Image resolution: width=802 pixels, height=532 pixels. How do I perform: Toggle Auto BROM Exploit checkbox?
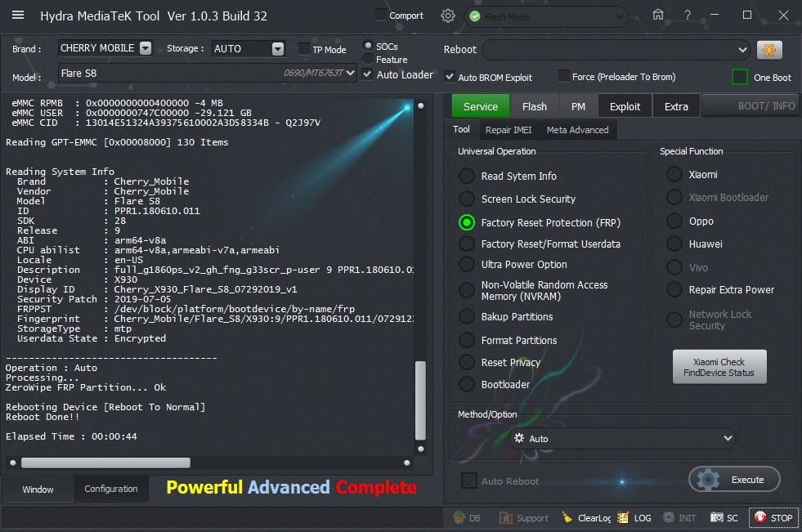[450, 77]
